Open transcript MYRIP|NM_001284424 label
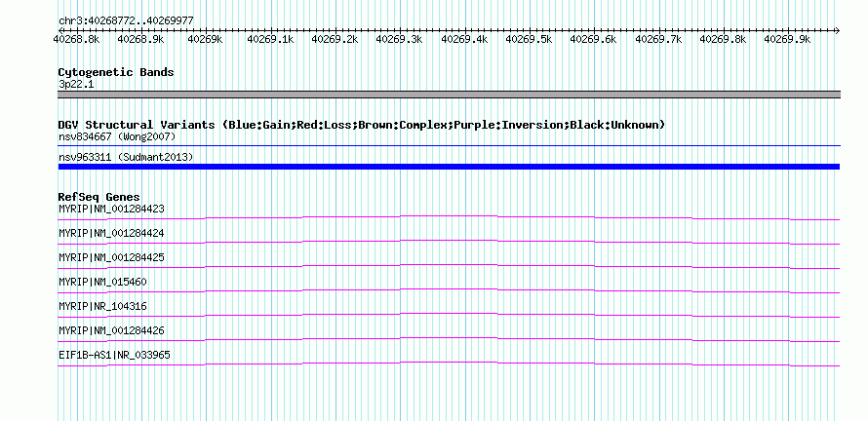The image size is (868, 421). point(111,234)
